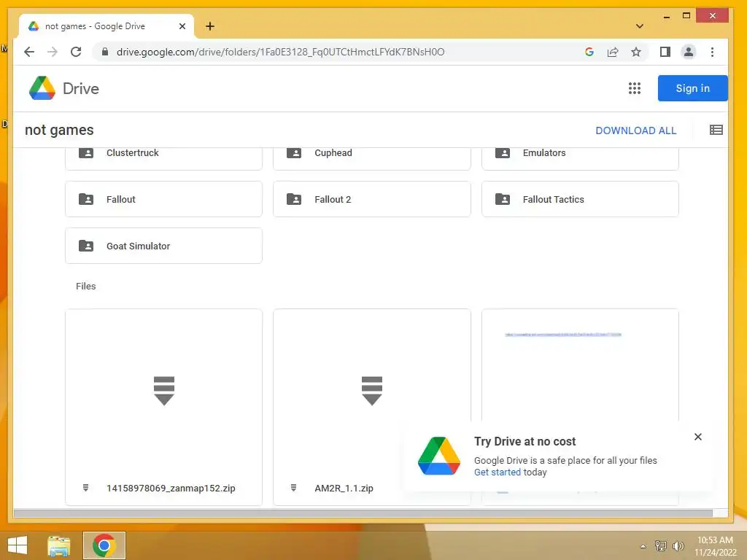Click the Fallout 2 shared-folder icon
The width and height of the screenshot is (747, 560).
pos(294,199)
